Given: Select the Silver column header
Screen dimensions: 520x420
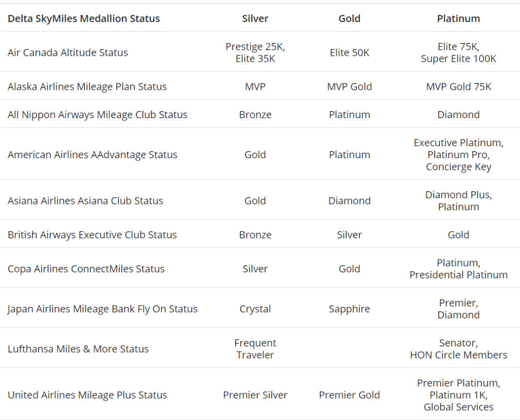Looking at the screenshot, I should [x=255, y=19].
